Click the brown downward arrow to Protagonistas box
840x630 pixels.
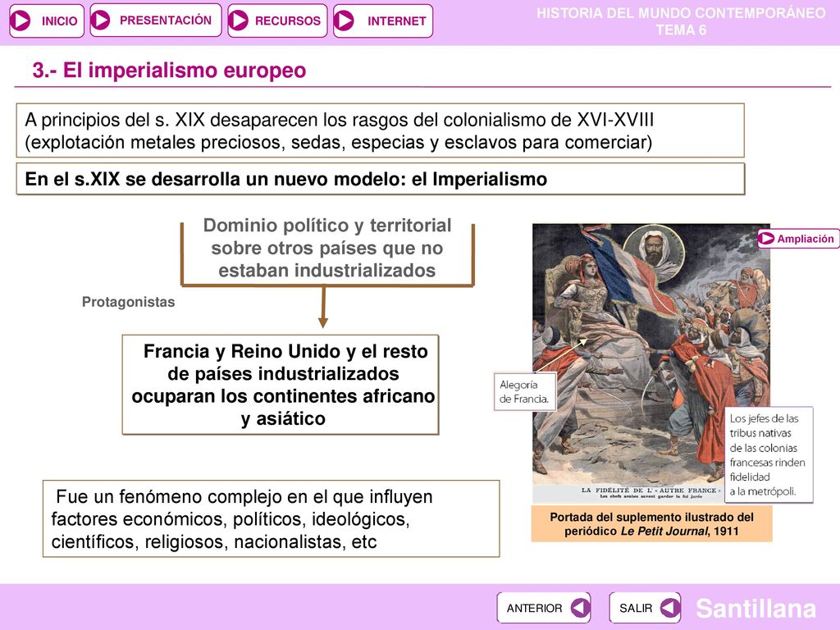tap(323, 307)
